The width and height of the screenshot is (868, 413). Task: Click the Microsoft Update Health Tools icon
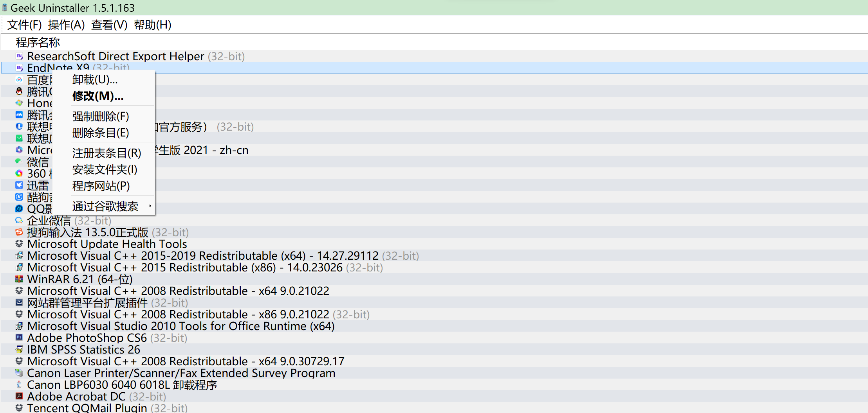coord(19,244)
